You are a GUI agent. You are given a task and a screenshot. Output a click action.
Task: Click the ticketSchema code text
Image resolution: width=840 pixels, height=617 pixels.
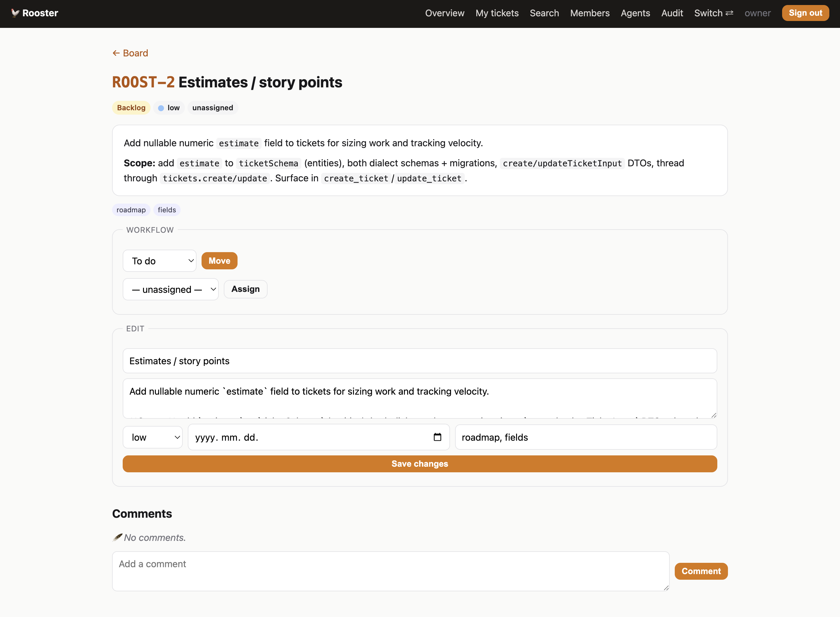[268, 163]
